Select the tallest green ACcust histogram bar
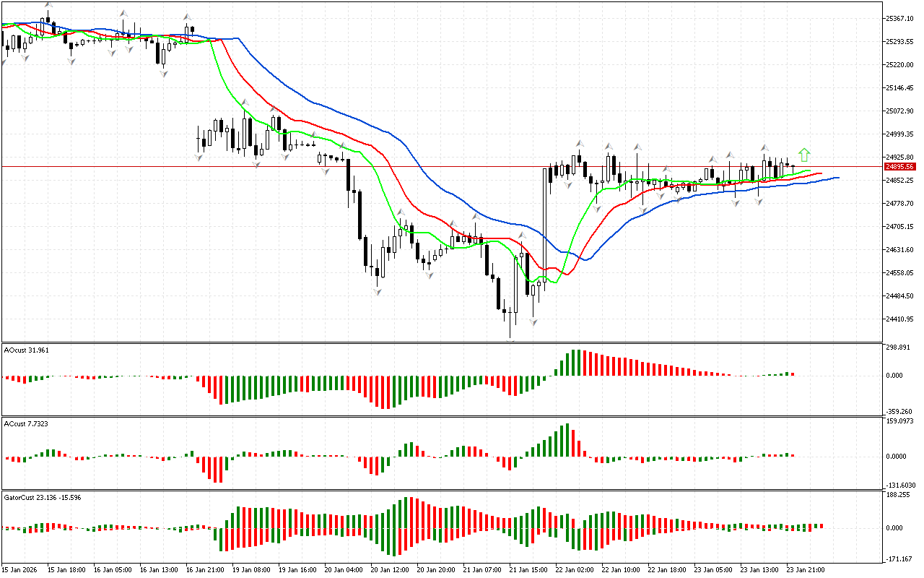 coord(568,439)
